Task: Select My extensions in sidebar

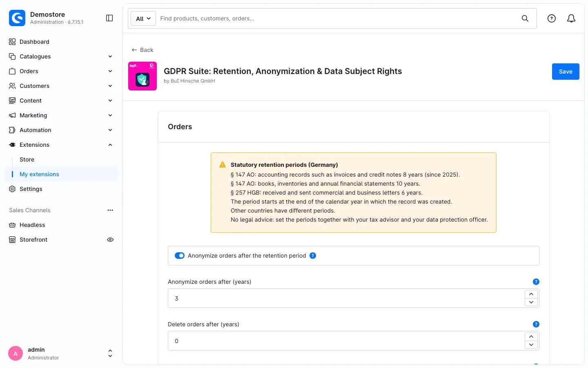Action: click(x=61, y=174)
